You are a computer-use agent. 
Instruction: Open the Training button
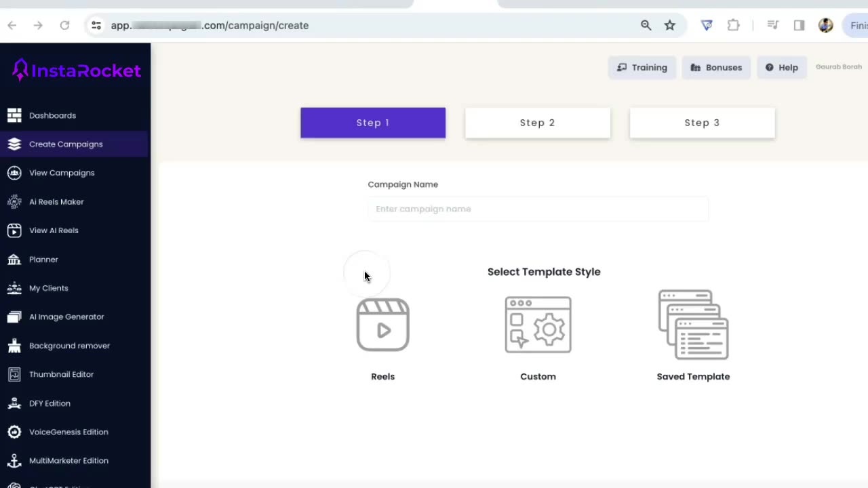(x=642, y=67)
